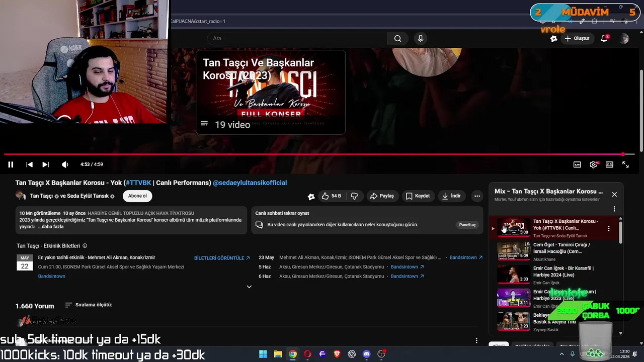The image size is (644, 362).
Task: Open File Explorer from taskbar
Action: (278, 354)
